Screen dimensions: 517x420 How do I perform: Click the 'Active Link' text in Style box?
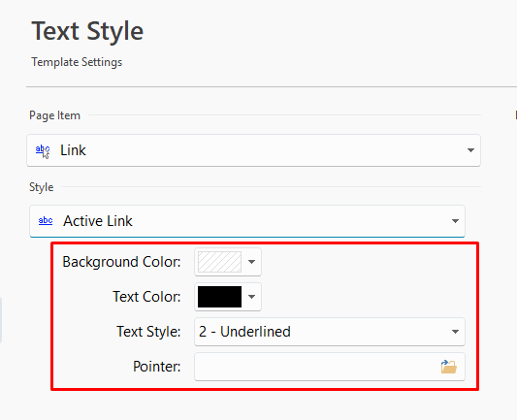(x=98, y=221)
